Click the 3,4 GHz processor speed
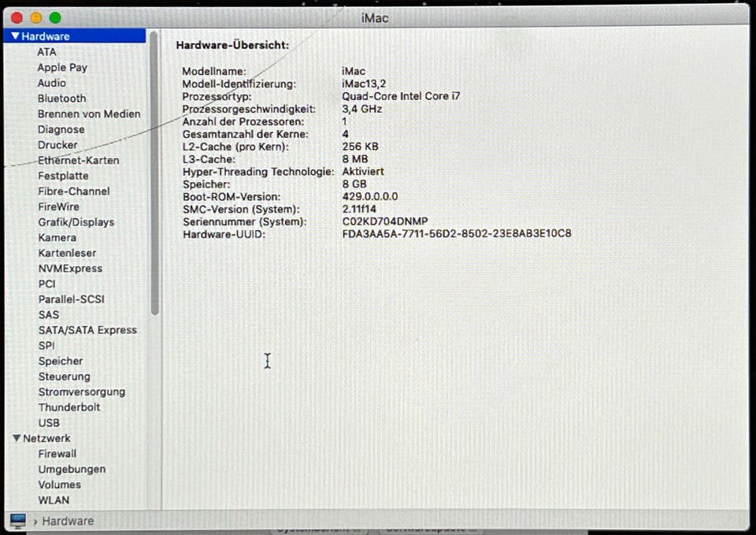Viewport: 756px width, 535px height. point(361,109)
